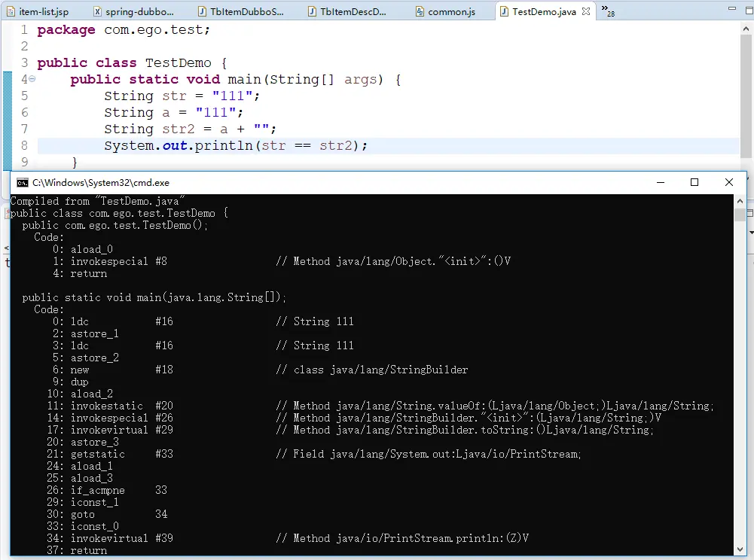Click variable 'str2' in the line 7 declaration
This screenshot has height=560, width=754.
(179, 129)
